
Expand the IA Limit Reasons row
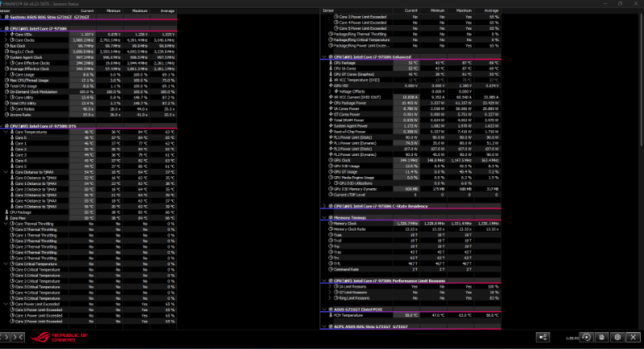[x=330, y=286]
